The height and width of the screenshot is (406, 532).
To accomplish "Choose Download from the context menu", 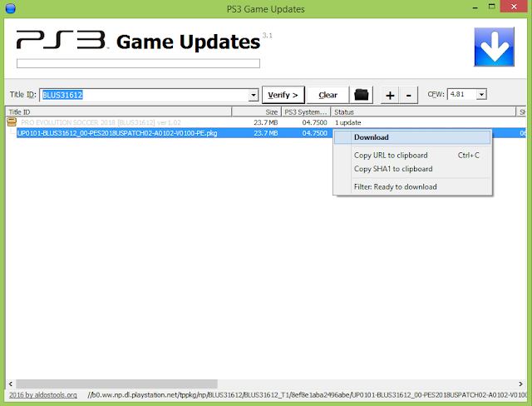I will point(412,137).
